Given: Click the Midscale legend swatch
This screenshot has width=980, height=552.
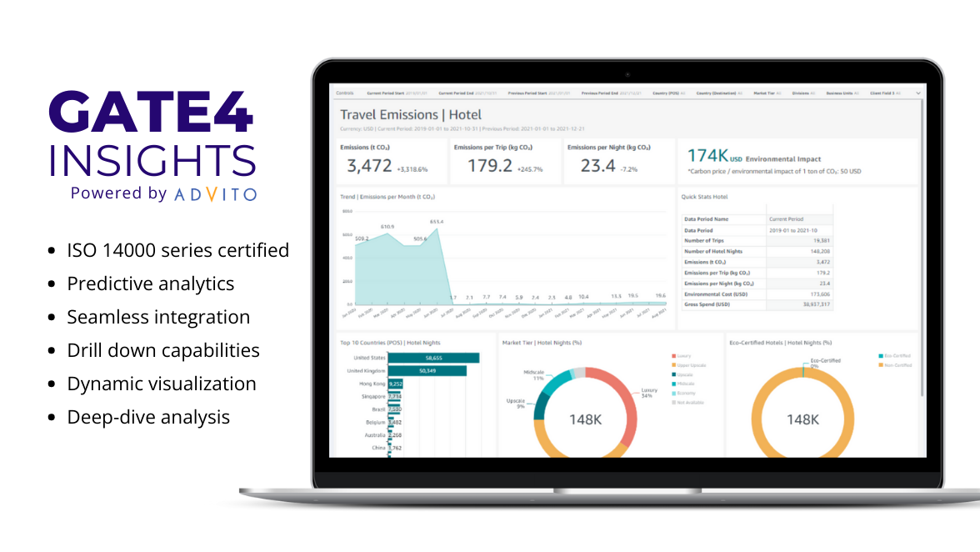Looking at the screenshot, I should [x=673, y=384].
